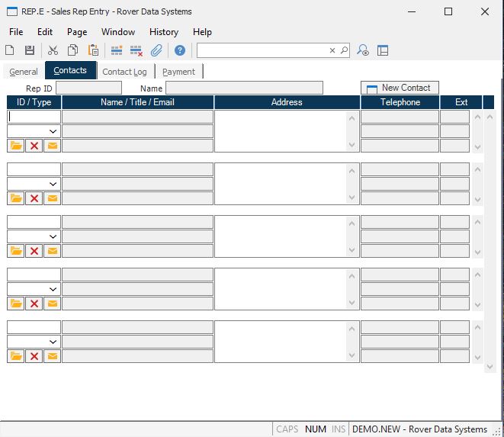
Task: Click the Cut scissors icon
Action: 53,50
